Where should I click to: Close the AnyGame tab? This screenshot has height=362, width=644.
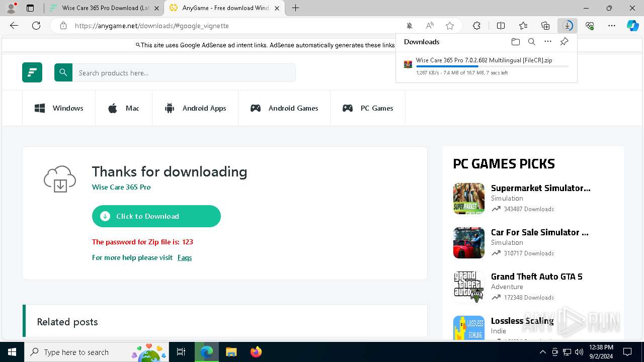click(x=277, y=8)
